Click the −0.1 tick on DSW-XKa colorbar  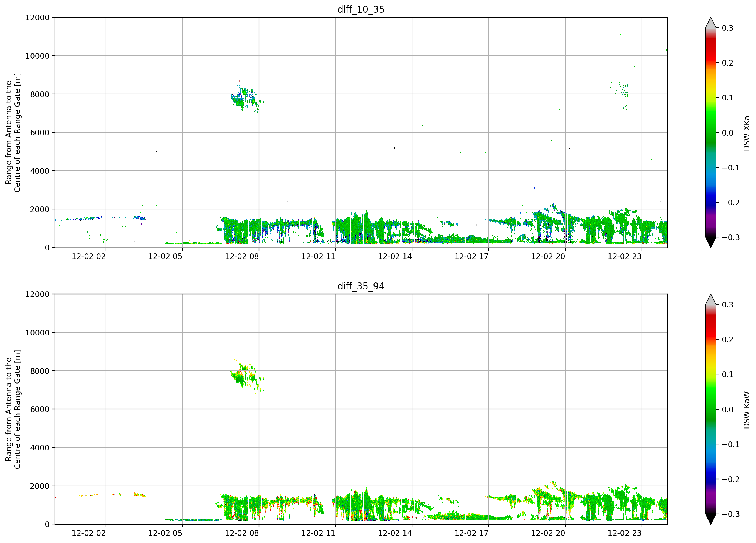(x=731, y=168)
